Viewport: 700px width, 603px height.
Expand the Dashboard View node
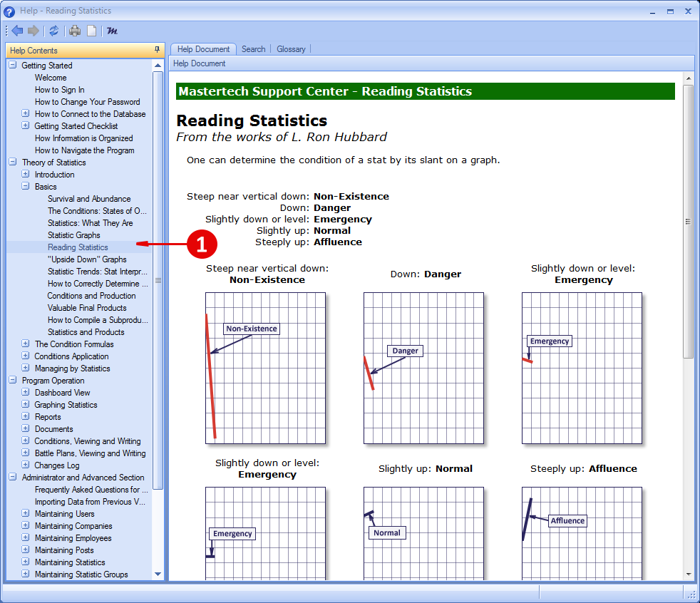(x=26, y=392)
